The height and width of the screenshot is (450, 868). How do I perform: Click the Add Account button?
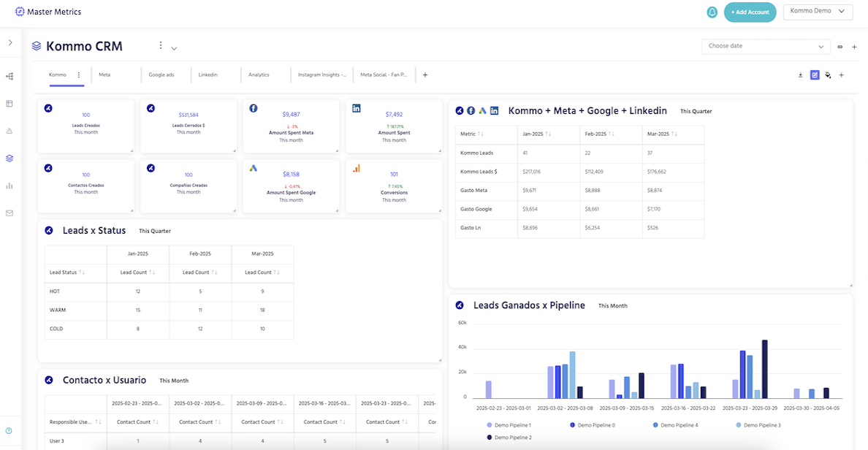[750, 12]
